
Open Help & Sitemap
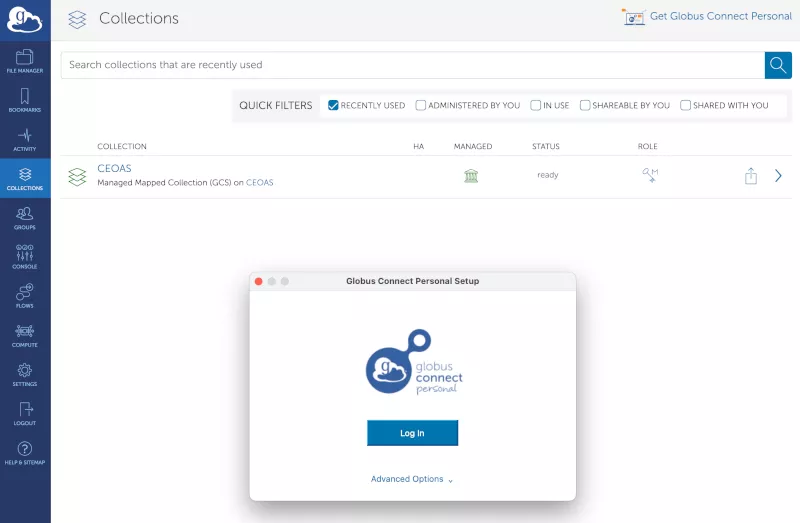(24, 453)
